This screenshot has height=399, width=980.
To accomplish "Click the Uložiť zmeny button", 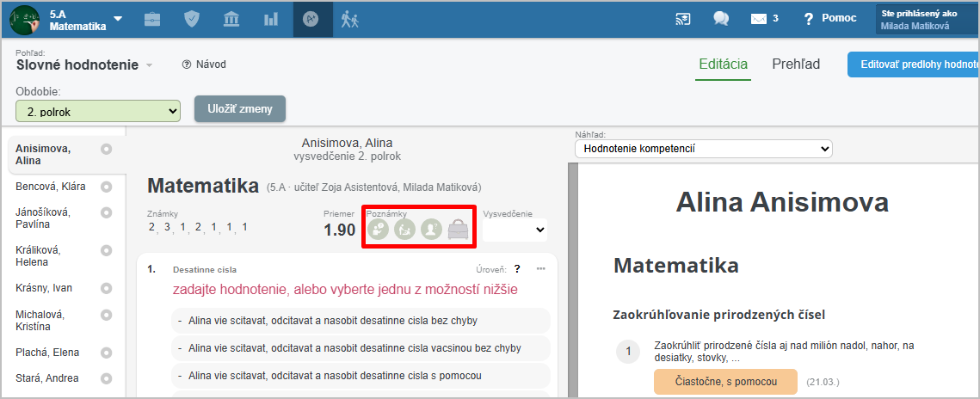I will coord(240,108).
